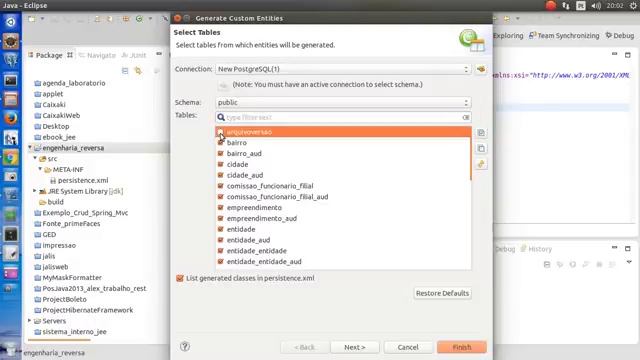Open Firefox from the launcher
The width and height of the screenshot is (640, 360).
[x=11, y=118]
